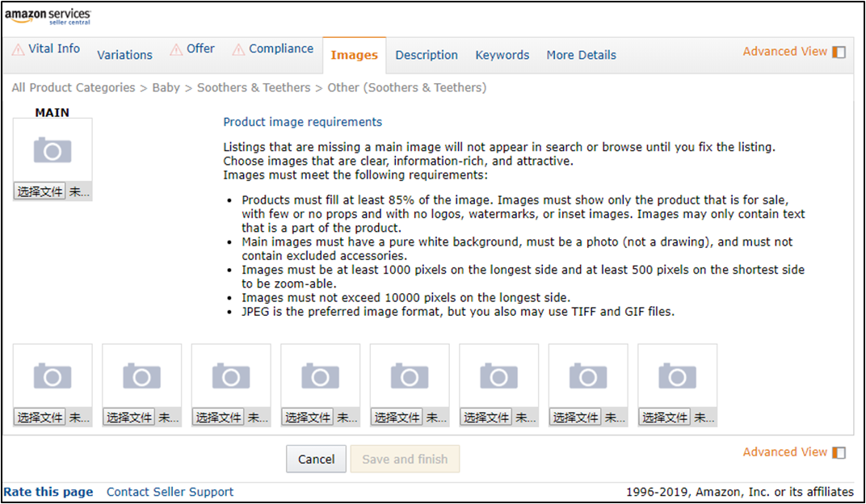866x504 pixels.
Task: Click choose file button under second additional image
Action: tap(129, 418)
